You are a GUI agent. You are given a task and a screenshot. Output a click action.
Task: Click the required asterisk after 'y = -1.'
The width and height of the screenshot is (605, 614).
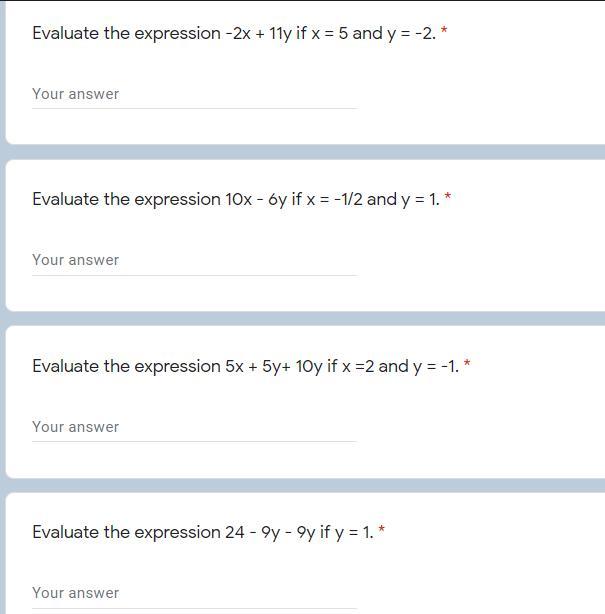coord(467,363)
